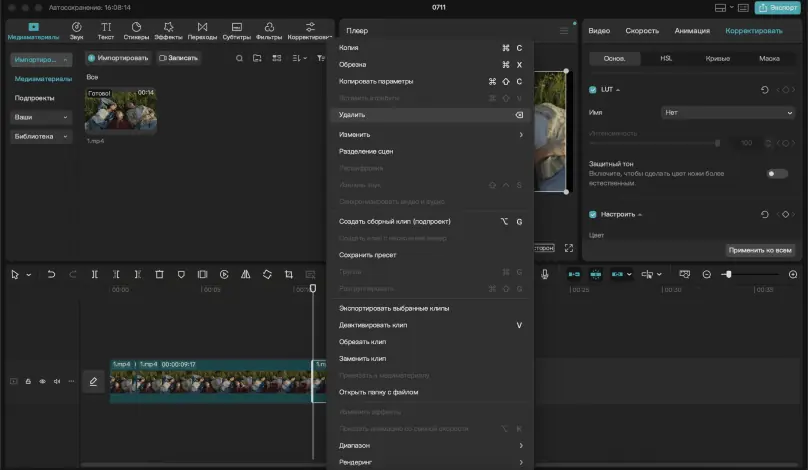
Task: Click the timeline playhead marker
Action: (313, 289)
